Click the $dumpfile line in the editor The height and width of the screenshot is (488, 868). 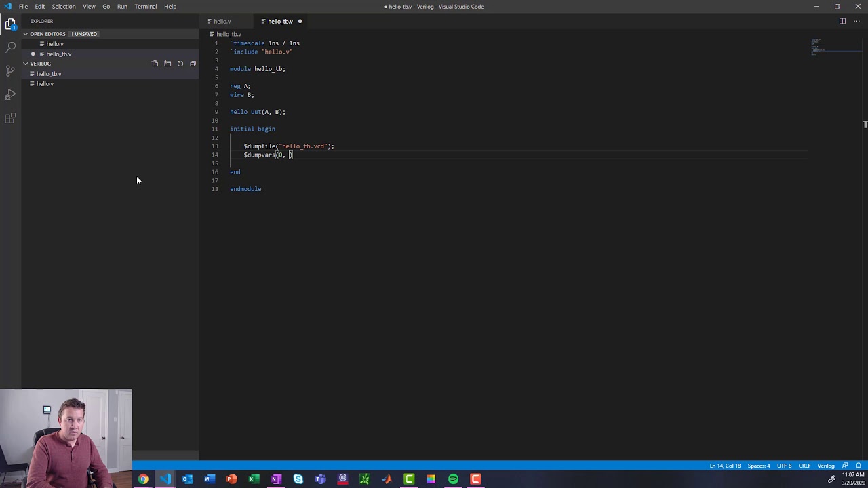click(x=289, y=146)
